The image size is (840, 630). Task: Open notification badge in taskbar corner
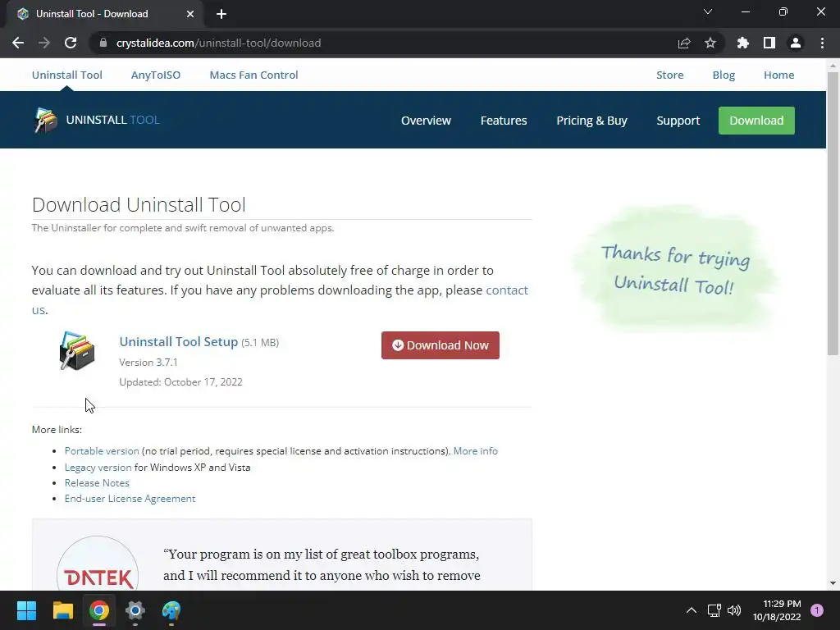[x=817, y=610]
